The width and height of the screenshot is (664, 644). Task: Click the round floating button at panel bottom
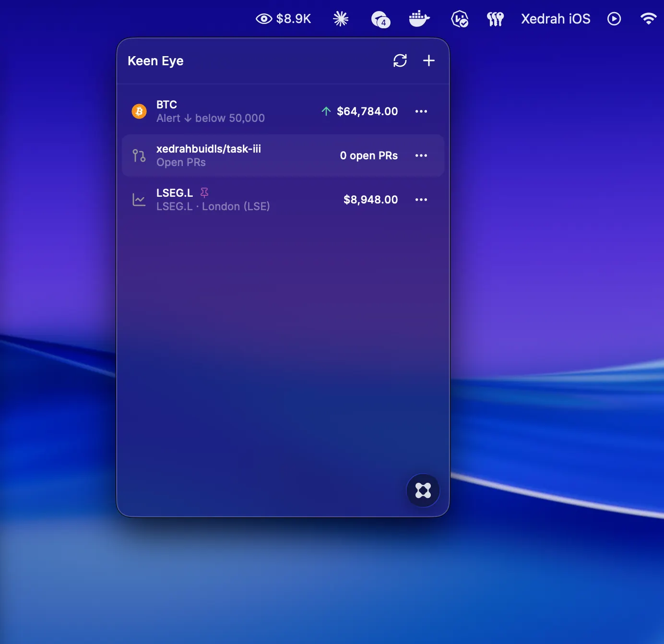tap(423, 490)
